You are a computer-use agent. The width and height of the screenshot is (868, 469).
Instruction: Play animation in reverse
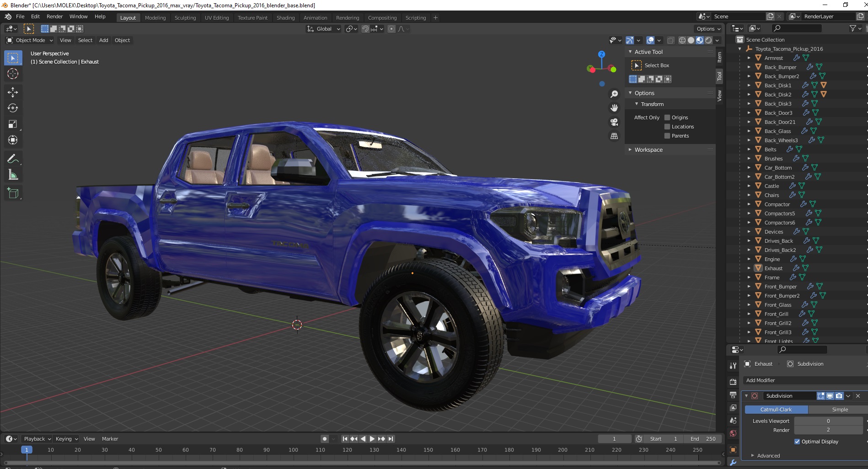(x=363, y=439)
